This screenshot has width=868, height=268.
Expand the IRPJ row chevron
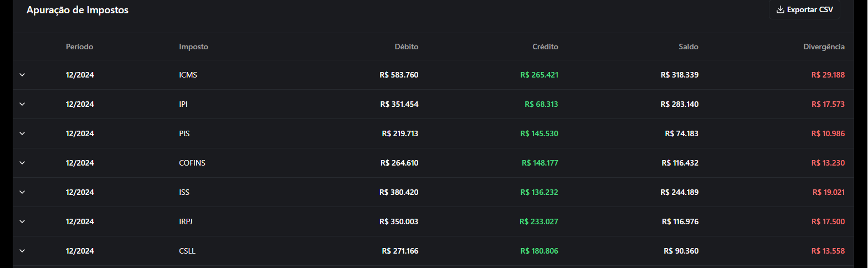click(22, 221)
